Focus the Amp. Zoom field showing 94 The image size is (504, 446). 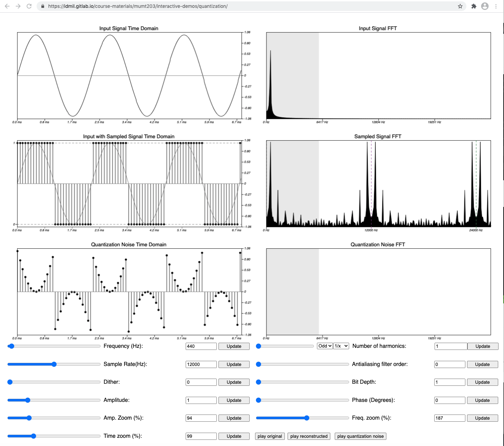coord(201,418)
